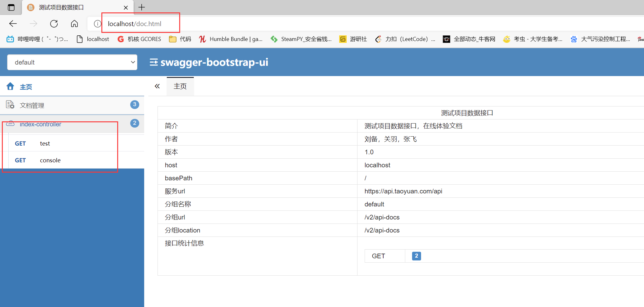Toggle the swagger-bootstrap-ui menu icon

[154, 62]
